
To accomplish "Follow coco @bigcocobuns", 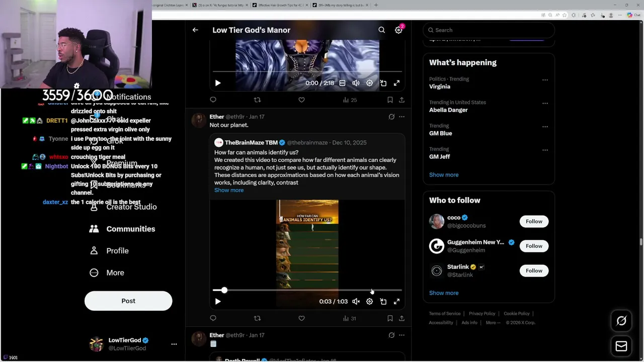I will pyautogui.click(x=534, y=221).
